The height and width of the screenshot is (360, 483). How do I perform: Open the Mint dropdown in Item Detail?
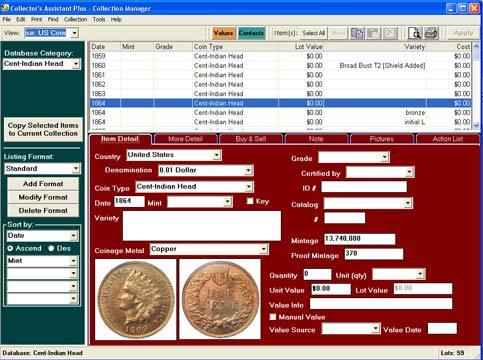pos(227,202)
